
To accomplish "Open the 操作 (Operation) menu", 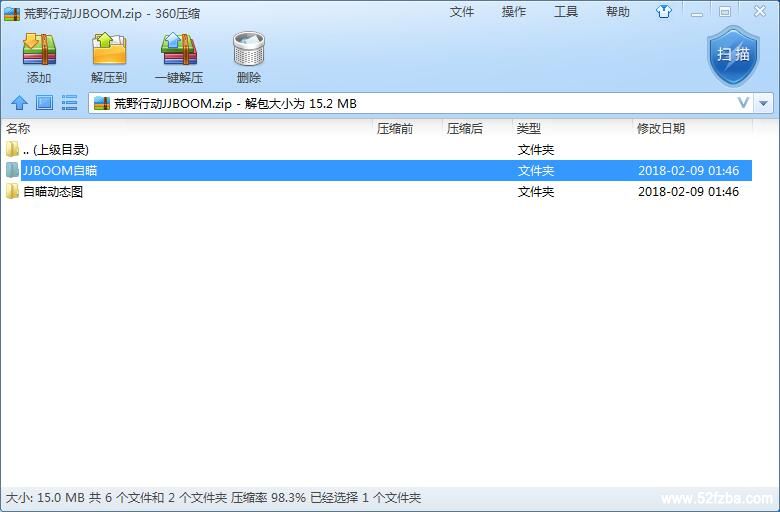I will (x=514, y=12).
